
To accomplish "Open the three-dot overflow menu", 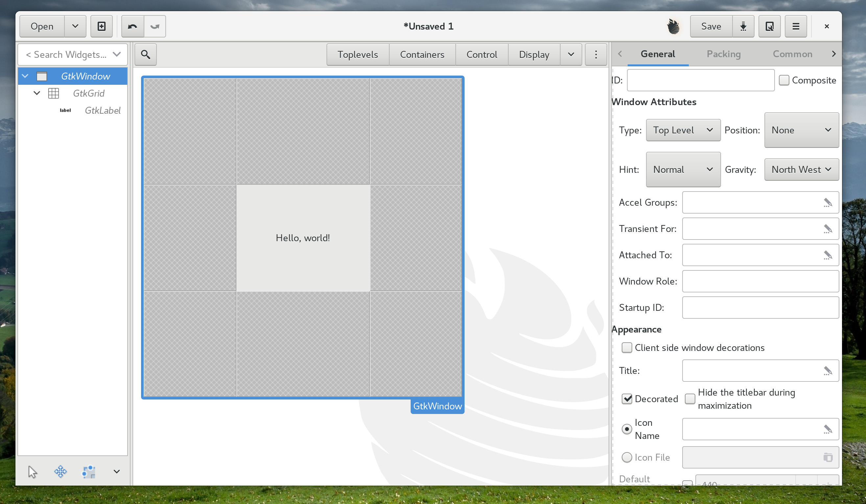I will coord(596,54).
